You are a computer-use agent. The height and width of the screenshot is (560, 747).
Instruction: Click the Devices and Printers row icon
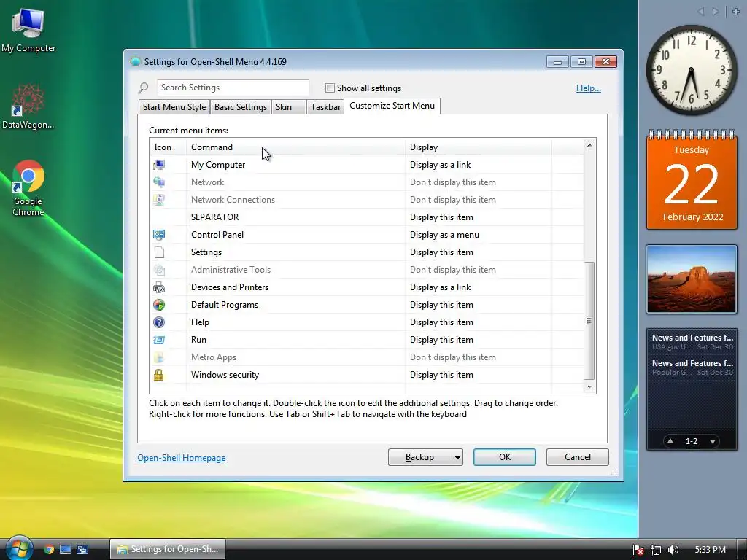pos(159,287)
